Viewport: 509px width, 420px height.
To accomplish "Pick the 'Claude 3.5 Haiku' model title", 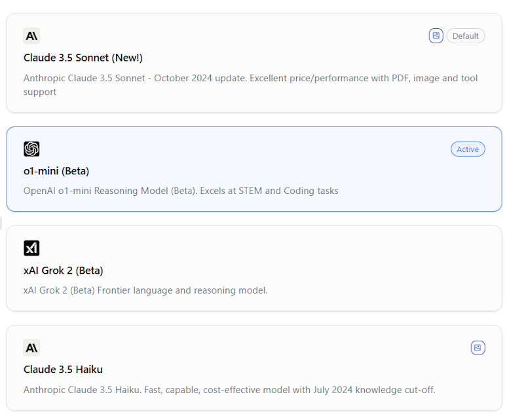I will tap(63, 370).
